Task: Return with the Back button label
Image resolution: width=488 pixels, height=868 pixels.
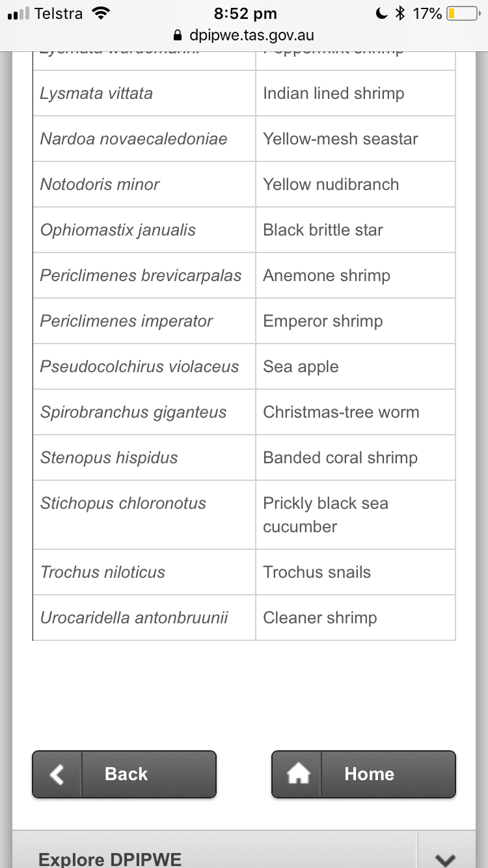Action: [126, 774]
